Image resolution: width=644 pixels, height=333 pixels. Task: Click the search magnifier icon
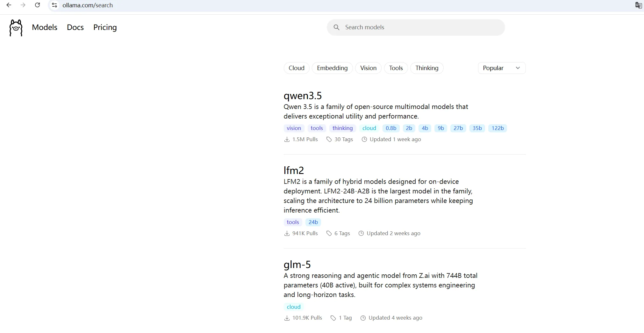(x=336, y=27)
